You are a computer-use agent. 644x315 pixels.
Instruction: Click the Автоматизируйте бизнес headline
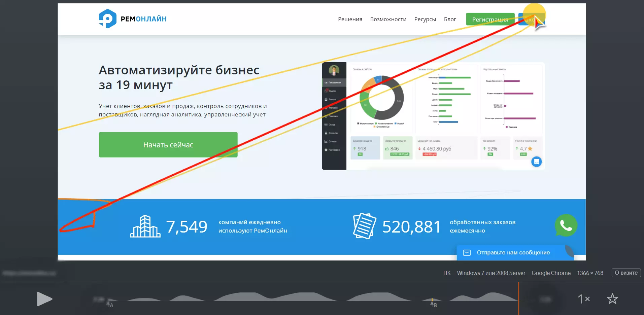[179, 77]
